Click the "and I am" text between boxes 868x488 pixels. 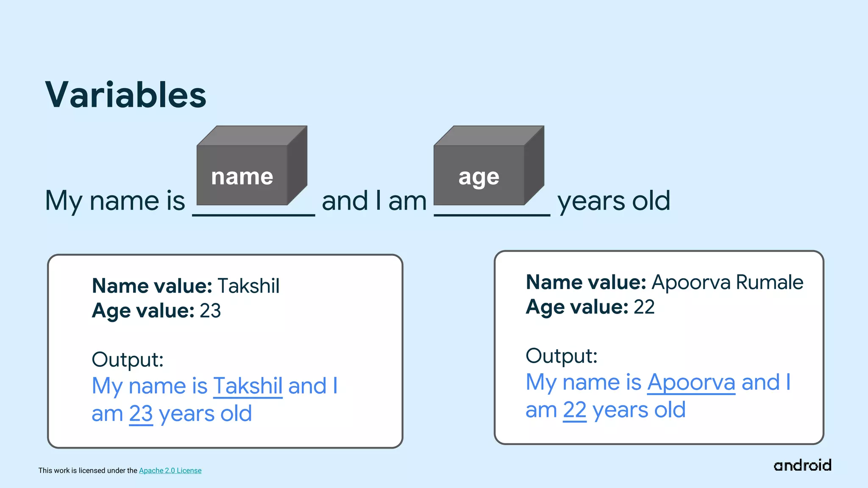(374, 201)
